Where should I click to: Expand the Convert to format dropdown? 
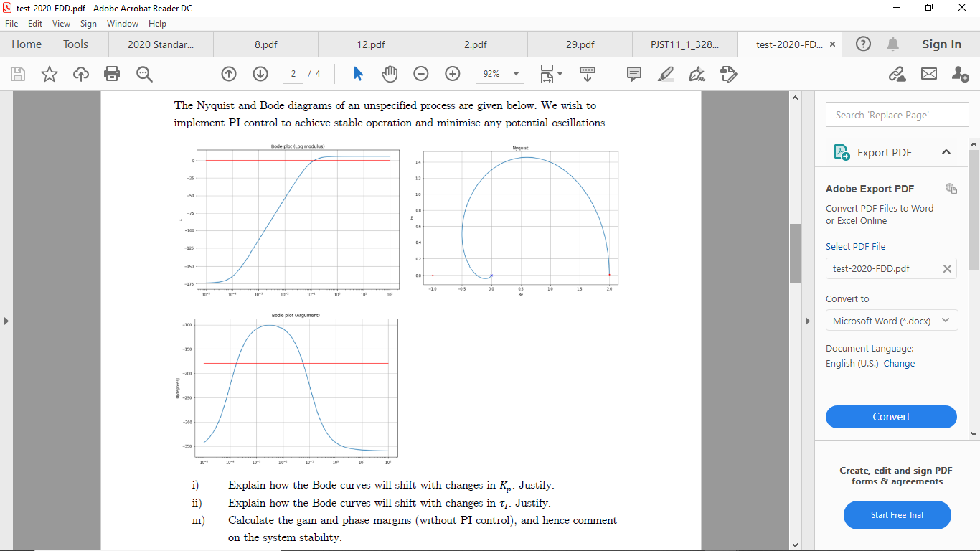coord(947,320)
